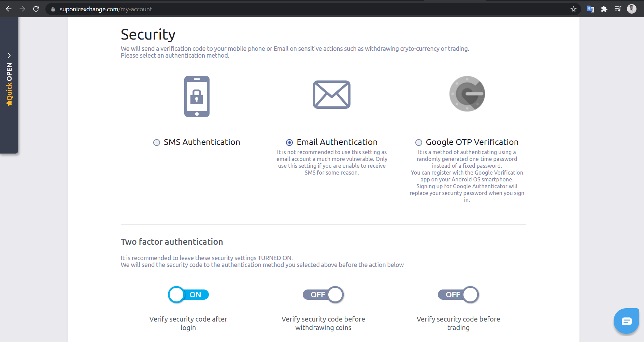Image resolution: width=644 pixels, height=342 pixels.
Task: Select SMS Authentication radio button
Action: pyautogui.click(x=157, y=143)
